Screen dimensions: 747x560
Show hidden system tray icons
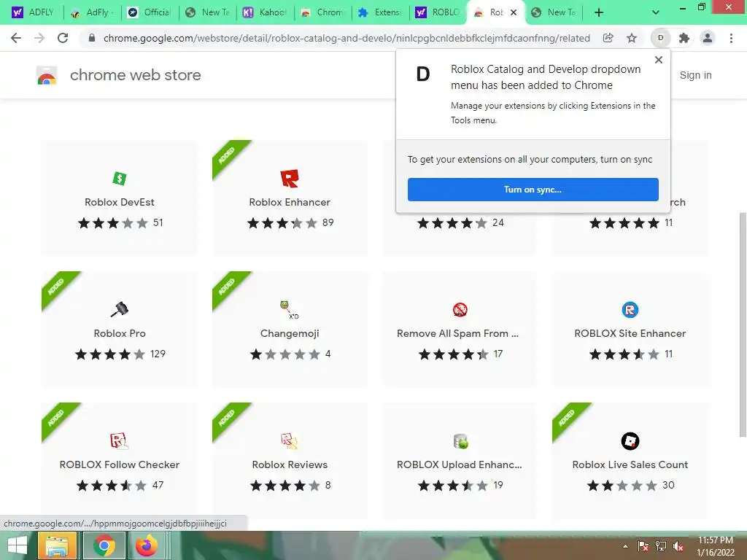point(625,546)
